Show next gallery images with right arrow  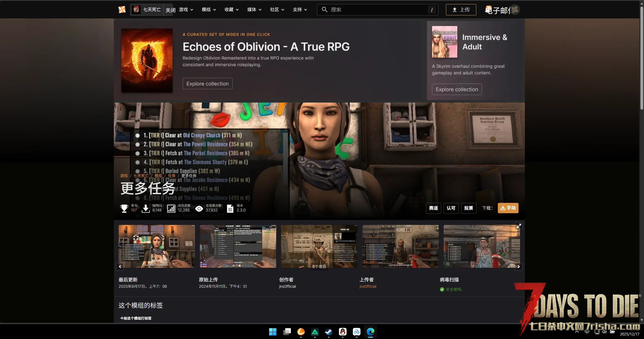tap(519, 267)
